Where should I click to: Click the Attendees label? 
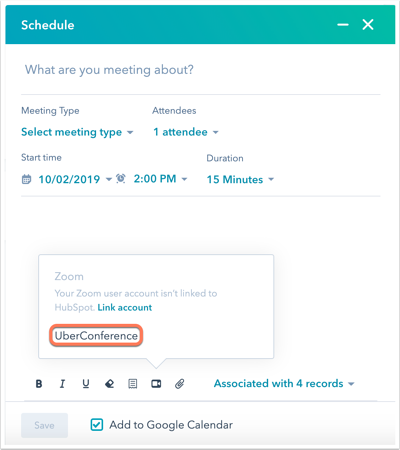(x=174, y=111)
